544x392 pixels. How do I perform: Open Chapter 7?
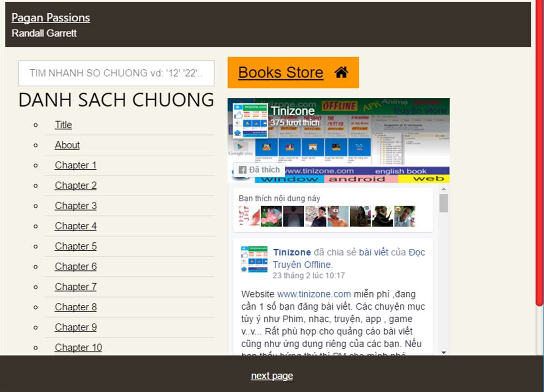point(76,286)
